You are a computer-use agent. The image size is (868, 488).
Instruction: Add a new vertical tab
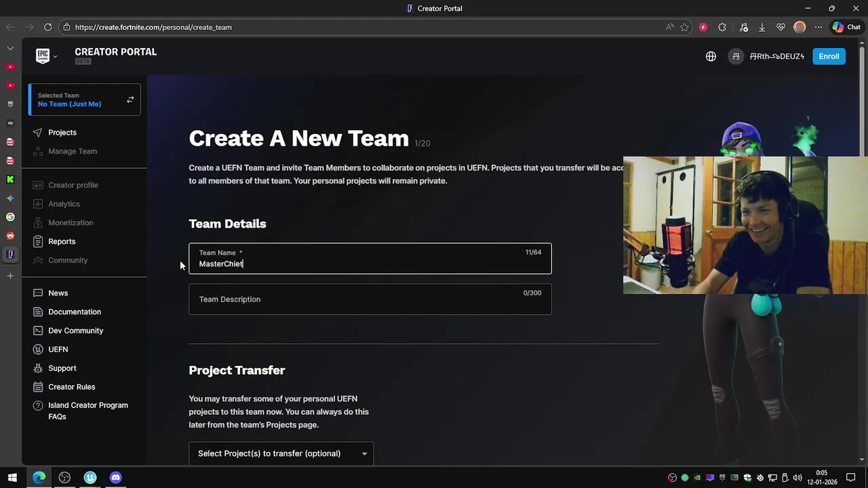point(10,276)
